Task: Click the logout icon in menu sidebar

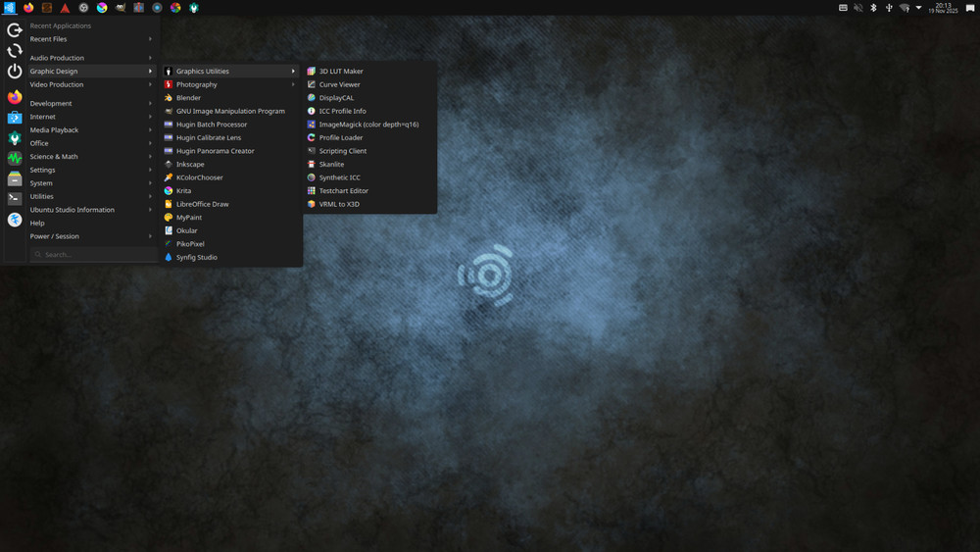Action: click(15, 30)
